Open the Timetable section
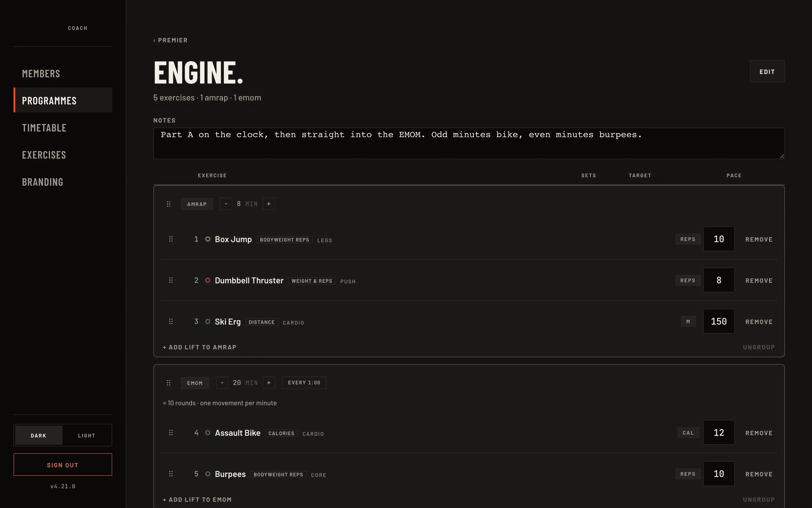Viewport: 812px width, 508px height. click(63, 128)
